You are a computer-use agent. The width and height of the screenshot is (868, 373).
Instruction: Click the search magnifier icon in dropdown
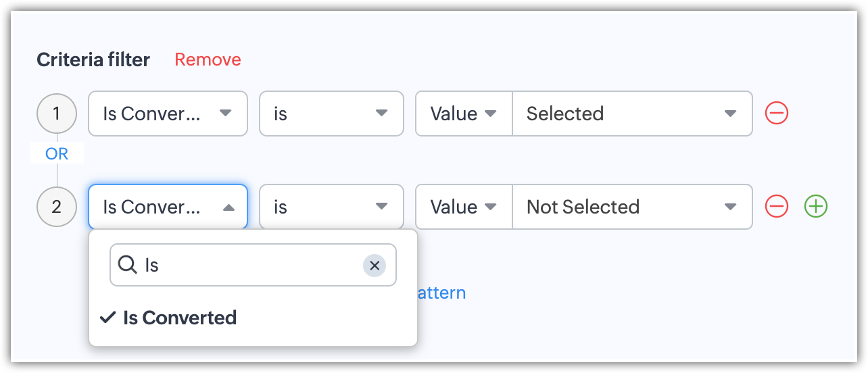127,265
